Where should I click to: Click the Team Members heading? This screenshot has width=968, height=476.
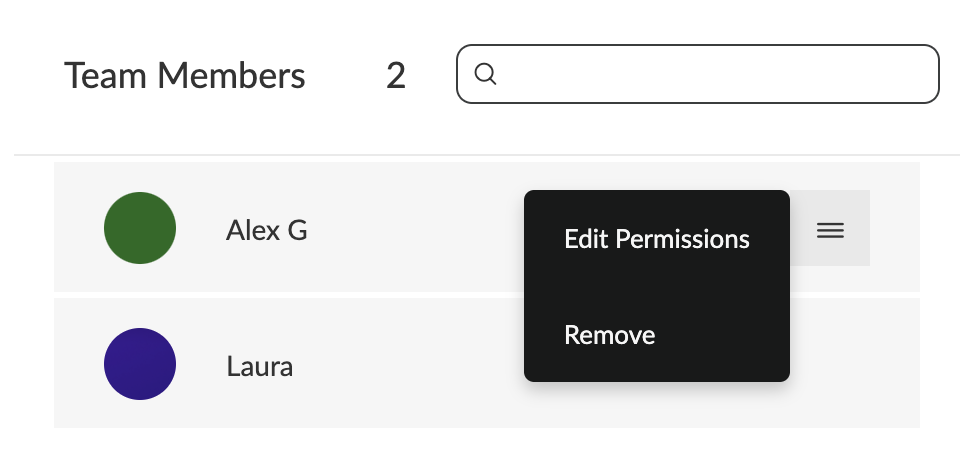(x=185, y=76)
